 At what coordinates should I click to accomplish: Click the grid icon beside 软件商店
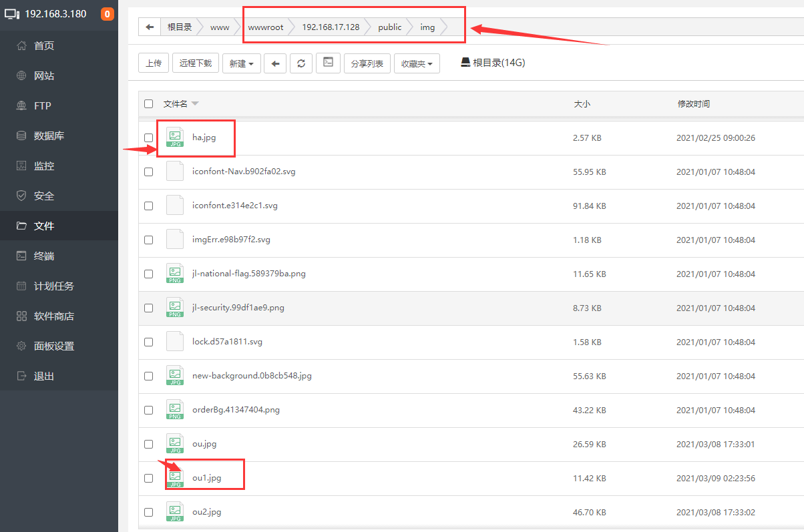tap(21, 316)
